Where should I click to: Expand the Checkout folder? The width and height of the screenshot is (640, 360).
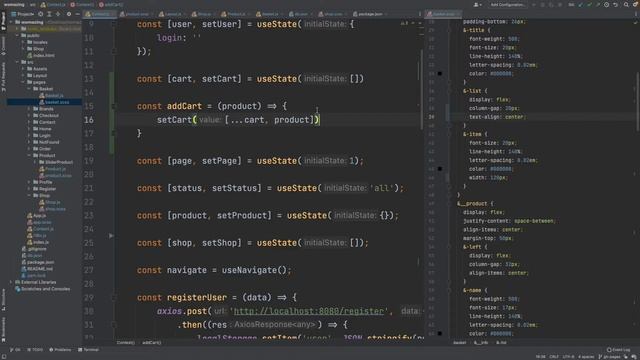(29, 116)
